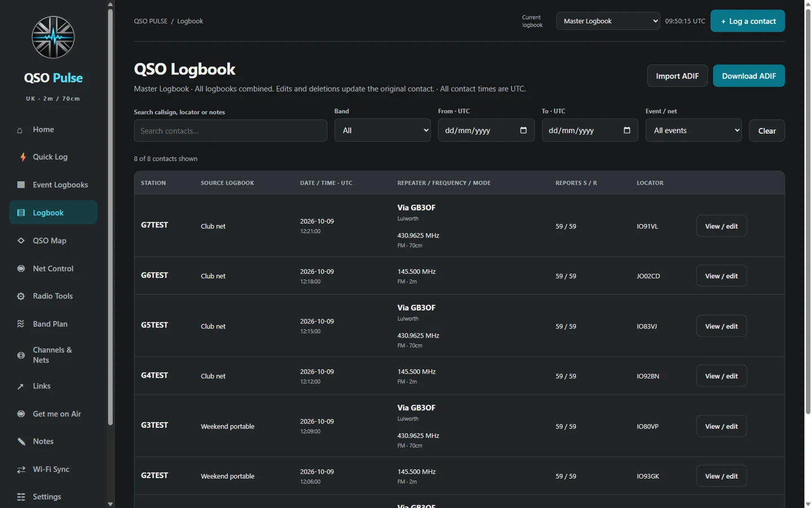The width and height of the screenshot is (812, 508).
Task: View / edit the G7TEST contact
Action: (721, 226)
